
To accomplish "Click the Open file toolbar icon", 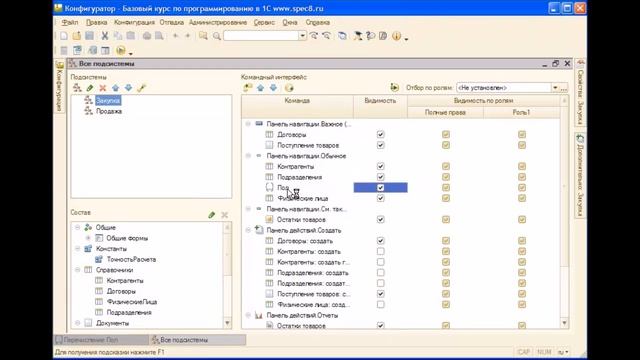I will pyautogui.click(x=77, y=36).
